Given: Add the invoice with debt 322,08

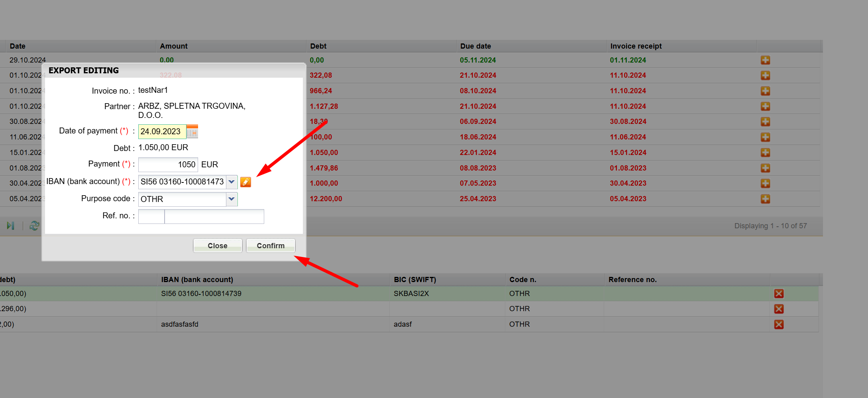Looking at the screenshot, I should [x=765, y=75].
